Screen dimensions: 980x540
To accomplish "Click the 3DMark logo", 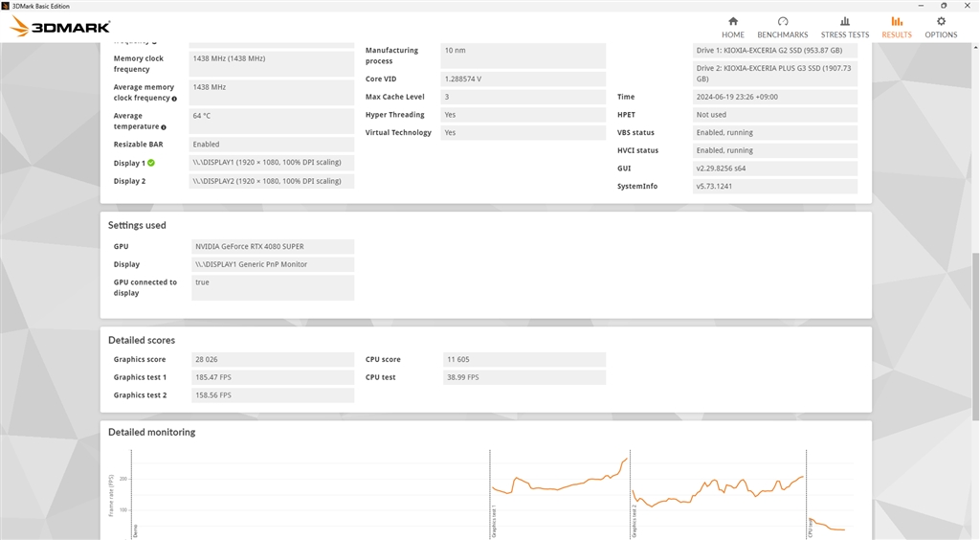I will pyautogui.click(x=60, y=27).
